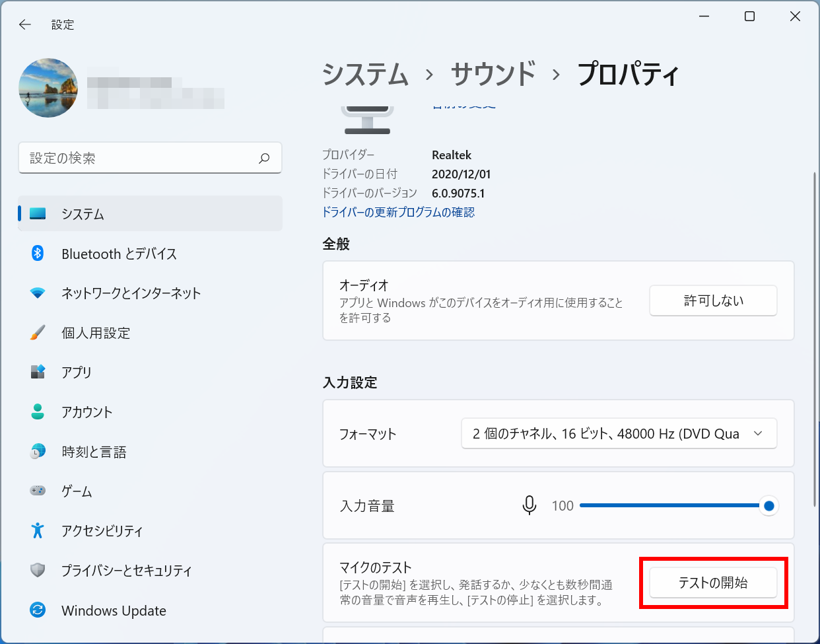Click the Bluetooth とデバイス icon
Screen dimensions: 820x644
(38, 253)
